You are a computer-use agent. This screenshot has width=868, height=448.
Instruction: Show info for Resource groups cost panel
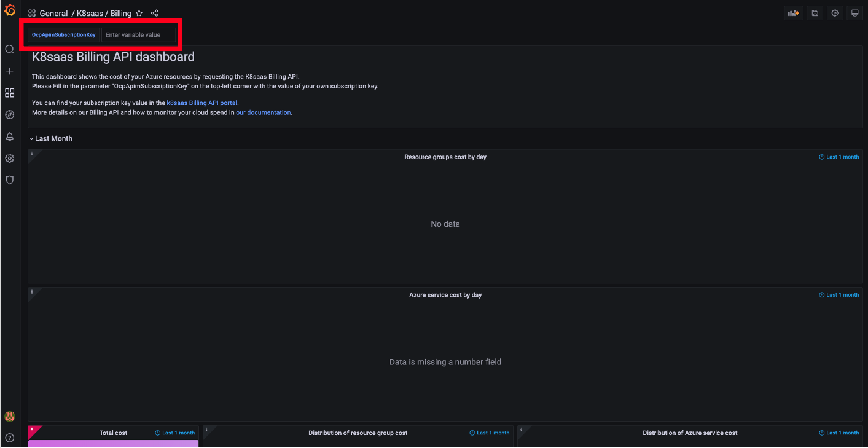32,154
